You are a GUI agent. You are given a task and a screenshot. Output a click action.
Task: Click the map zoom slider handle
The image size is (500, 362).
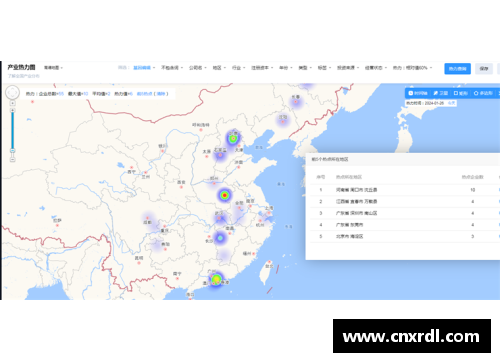[x=13, y=151]
